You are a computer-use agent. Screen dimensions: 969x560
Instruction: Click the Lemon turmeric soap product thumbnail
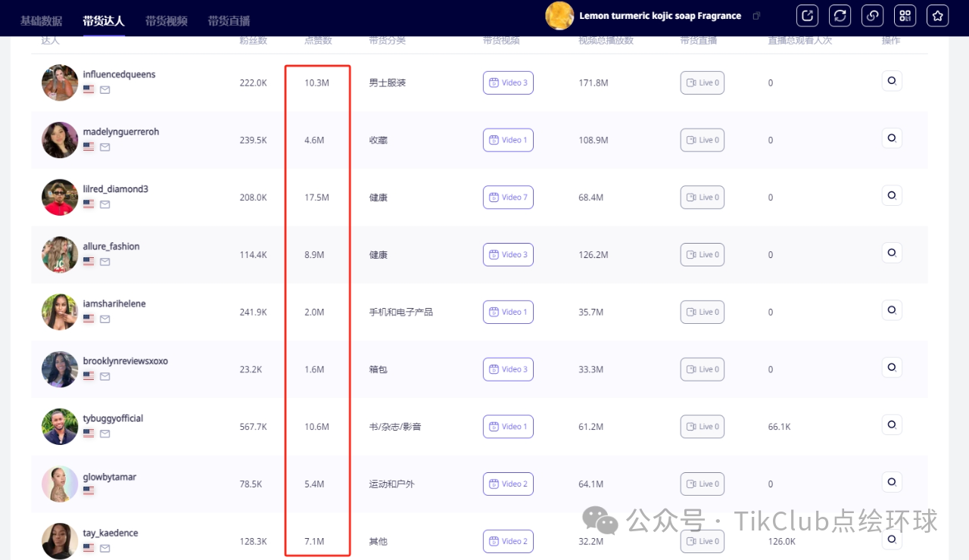pyautogui.click(x=559, y=16)
